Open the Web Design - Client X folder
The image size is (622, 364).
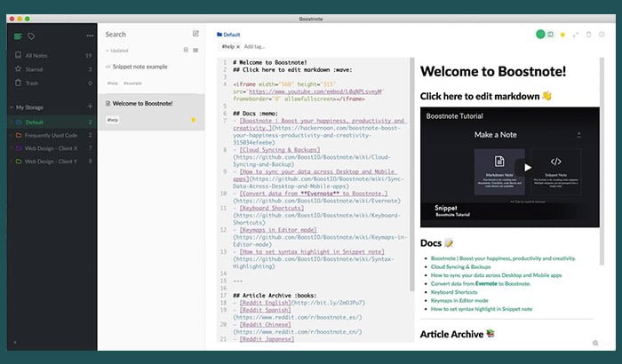click(52, 148)
